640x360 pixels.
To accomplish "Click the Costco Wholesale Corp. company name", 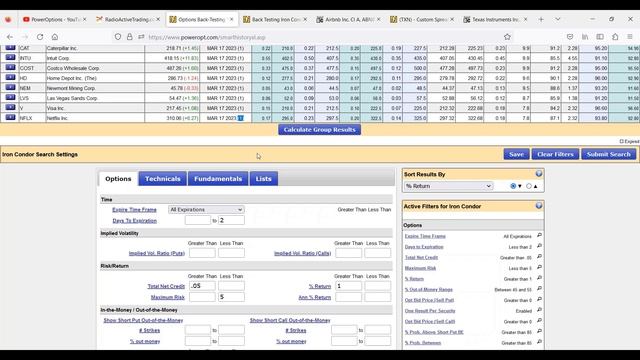I will tap(73, 68).
